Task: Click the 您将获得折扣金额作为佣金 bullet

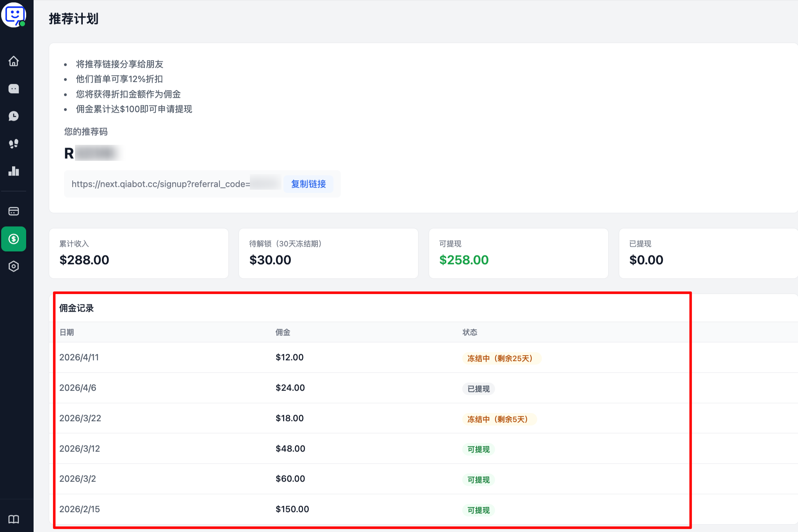Action: click(x=128, y=94)
